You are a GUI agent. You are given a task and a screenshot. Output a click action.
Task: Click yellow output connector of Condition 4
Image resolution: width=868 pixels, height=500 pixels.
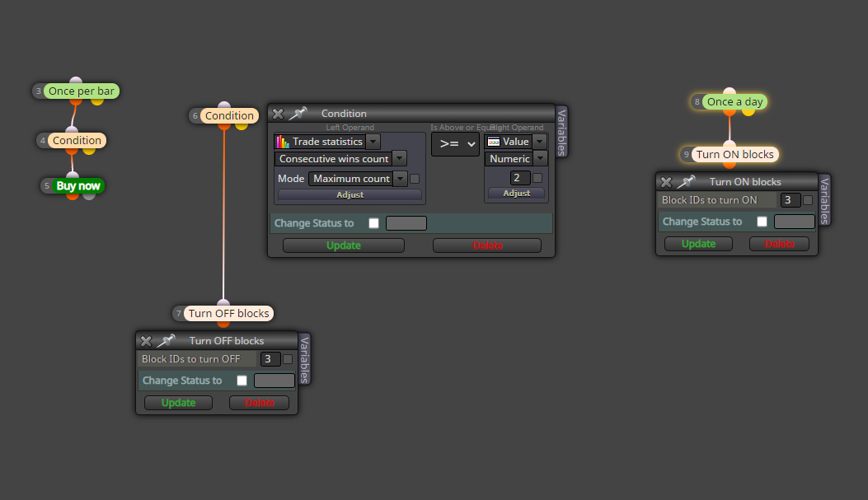89,150
